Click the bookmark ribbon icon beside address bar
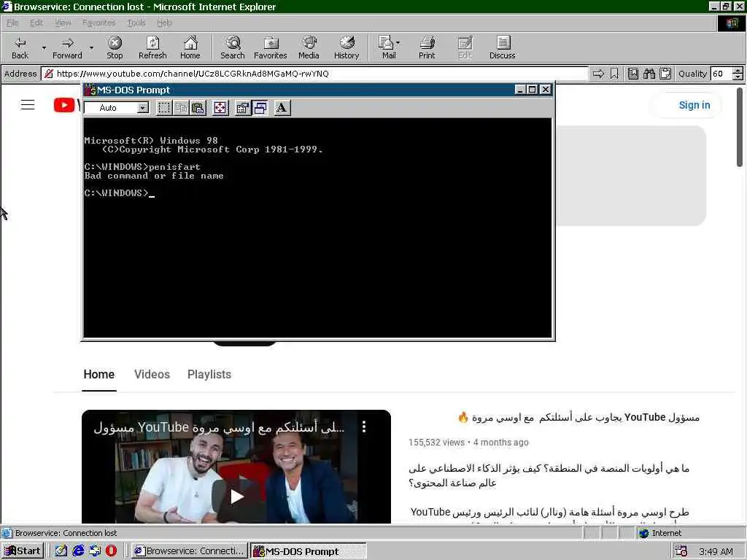 tap(614, 74)
